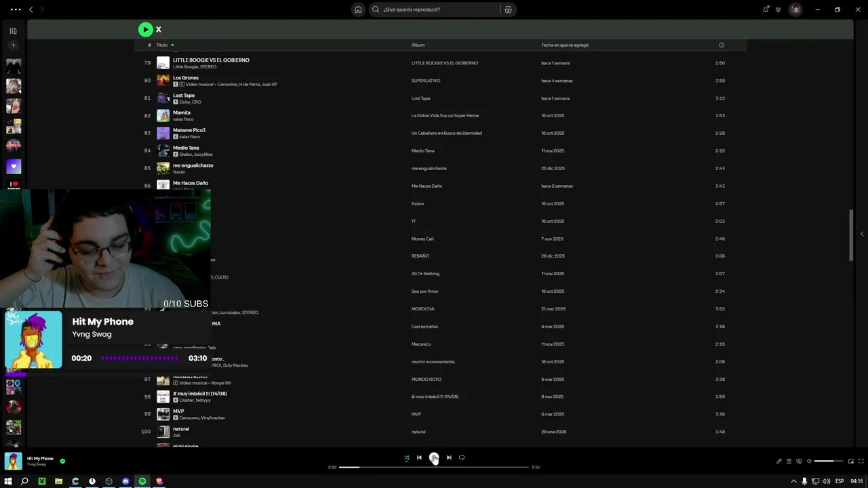868x488 pixels.
Task: Skip to the next track
Action: pyautogui.click(x=449, y=457)
